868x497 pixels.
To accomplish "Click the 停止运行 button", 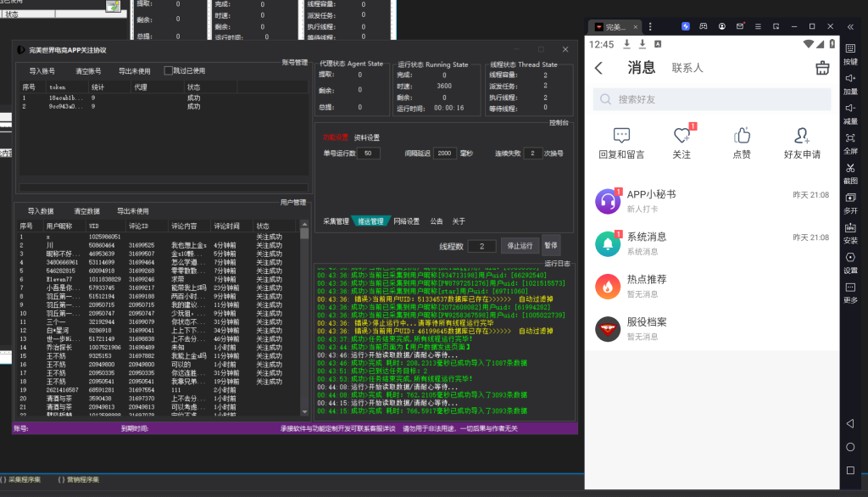I will pos(520,246).
